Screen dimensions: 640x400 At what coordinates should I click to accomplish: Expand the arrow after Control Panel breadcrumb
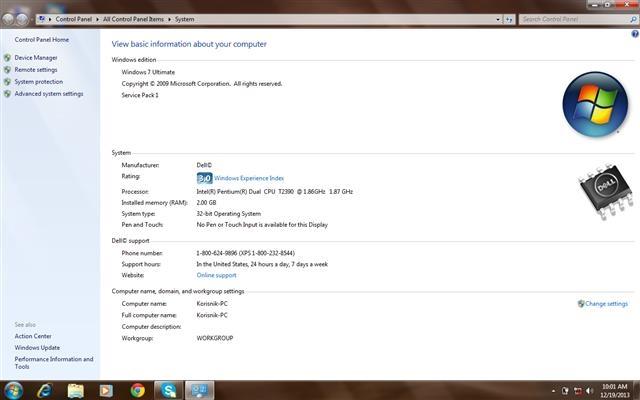97,19
